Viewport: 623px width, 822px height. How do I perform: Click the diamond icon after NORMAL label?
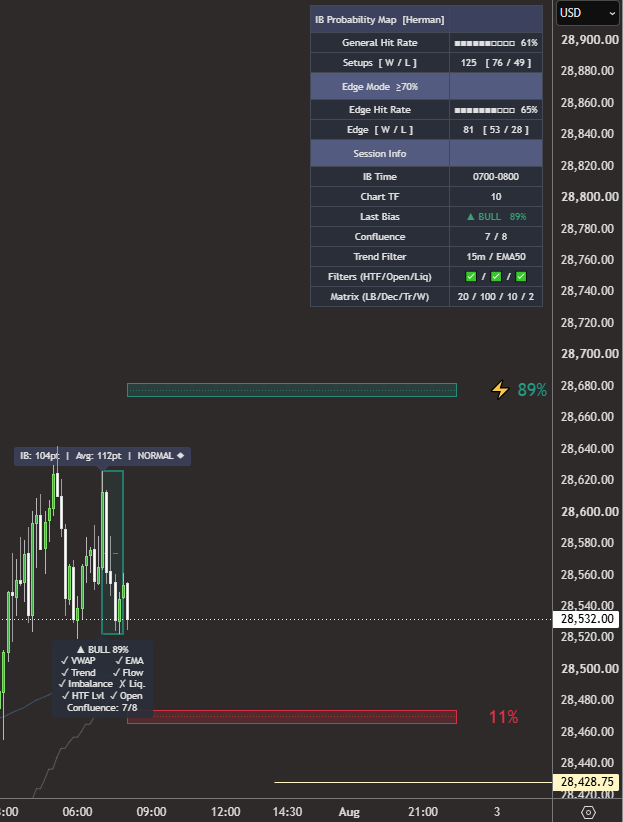click(x=180, y=456)
